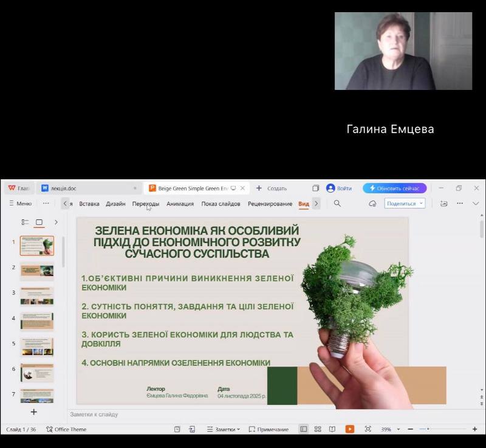Click the Войти sign-in button
The height and width of the screenshot is (448, 486).
(x=339, y=188)
